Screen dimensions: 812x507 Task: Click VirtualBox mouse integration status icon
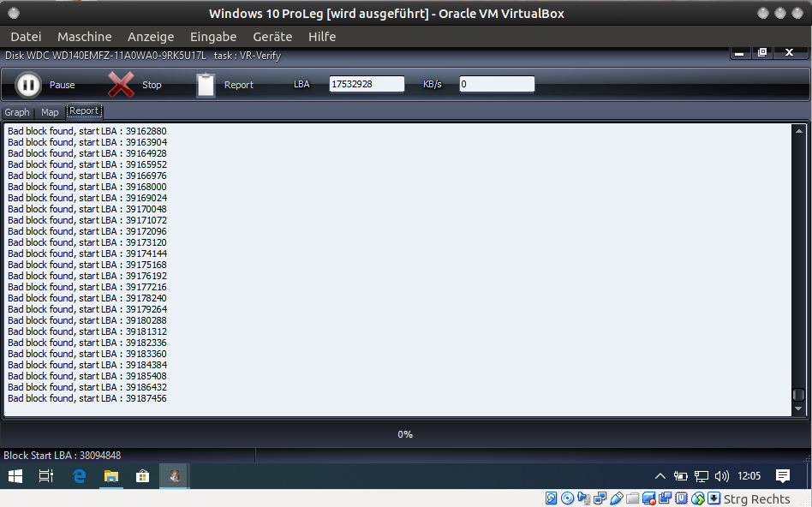coord(697,498)
